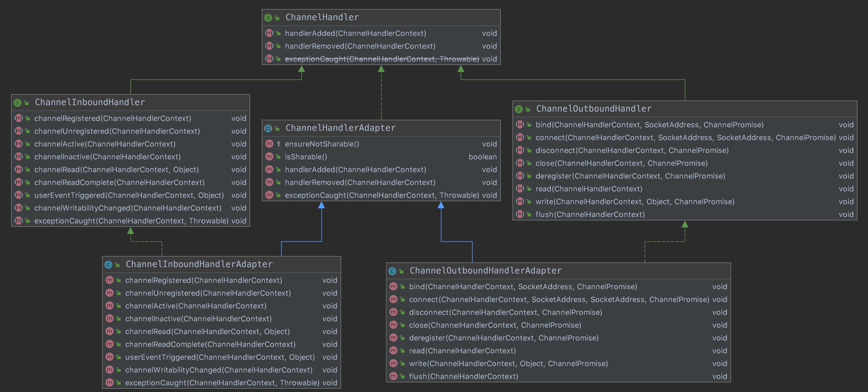Click the method icon beside the deprecated exceptionCaught in ChannelHandler
Image resolution: width=868 pixels, height=392 pixels.
tap(269, 59)
